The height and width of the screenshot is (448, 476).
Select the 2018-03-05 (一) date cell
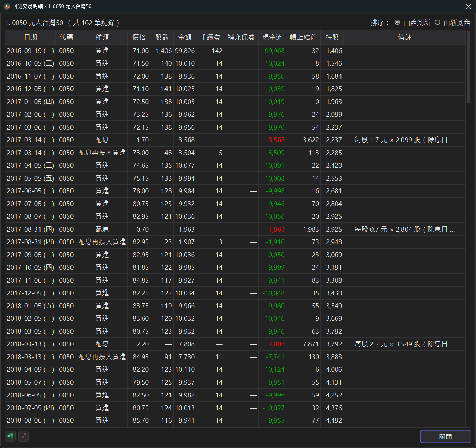pyautogui.click(x=31, y=331)
